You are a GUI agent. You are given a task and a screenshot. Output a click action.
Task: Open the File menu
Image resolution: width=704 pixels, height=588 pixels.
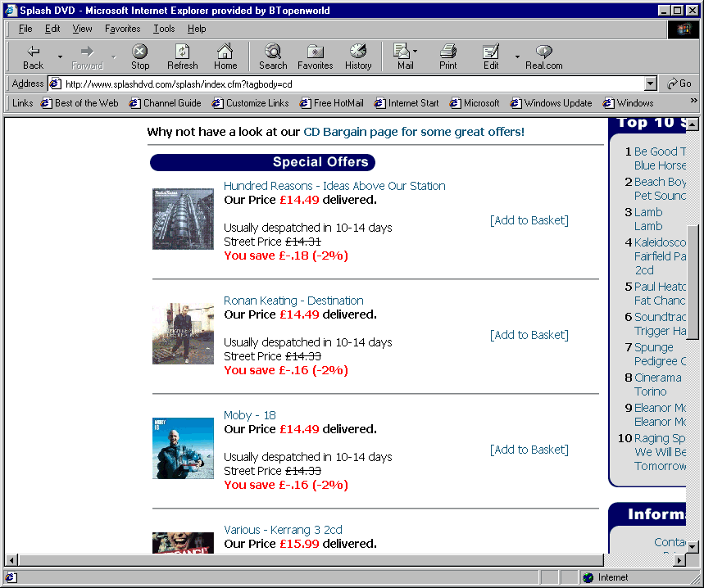(x=25, y=29)
